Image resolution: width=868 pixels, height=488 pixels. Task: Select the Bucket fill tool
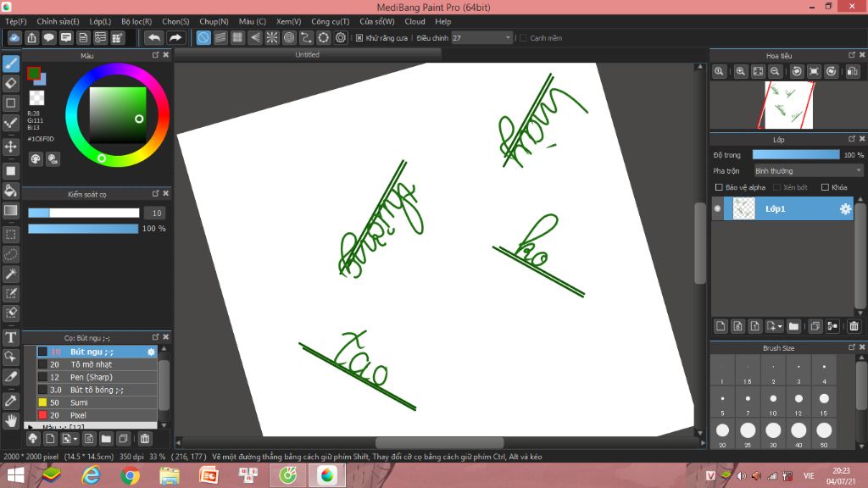coord(11,190)
